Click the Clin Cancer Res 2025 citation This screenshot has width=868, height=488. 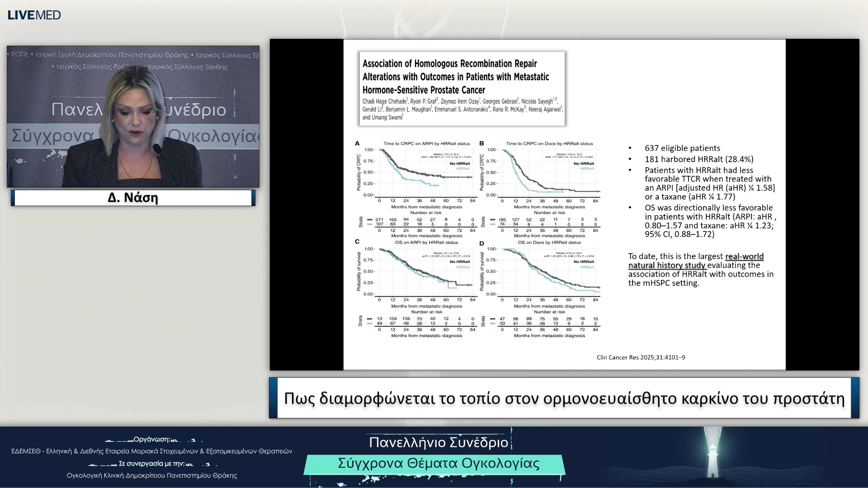(641, 357)
